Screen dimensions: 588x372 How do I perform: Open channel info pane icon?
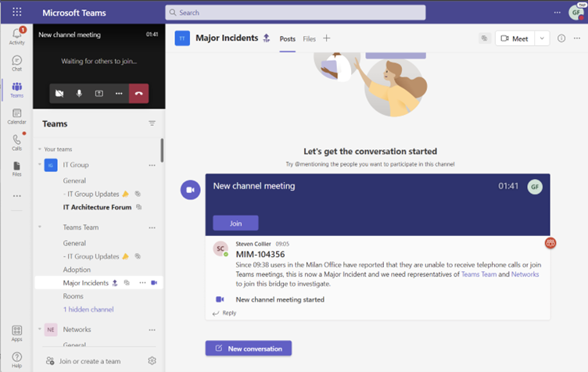(561, 38)
